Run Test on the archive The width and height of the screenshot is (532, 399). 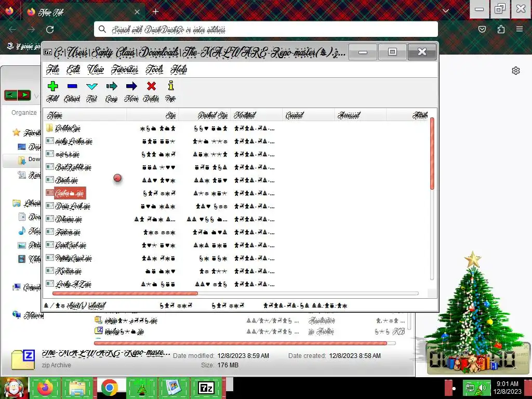(x=91, y=86)
